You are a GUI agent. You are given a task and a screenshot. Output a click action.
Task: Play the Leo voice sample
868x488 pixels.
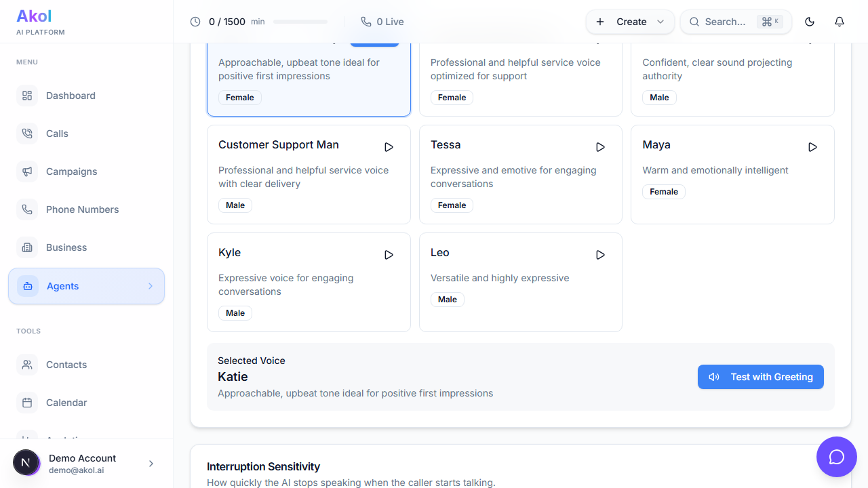pyautogui.click(x=600, y=255)
